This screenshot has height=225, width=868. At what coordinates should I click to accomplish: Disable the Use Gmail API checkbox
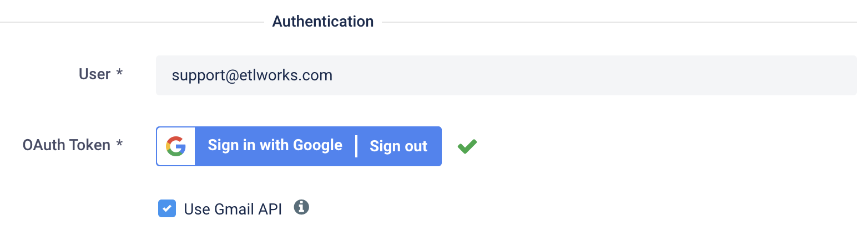coord(167,209)
